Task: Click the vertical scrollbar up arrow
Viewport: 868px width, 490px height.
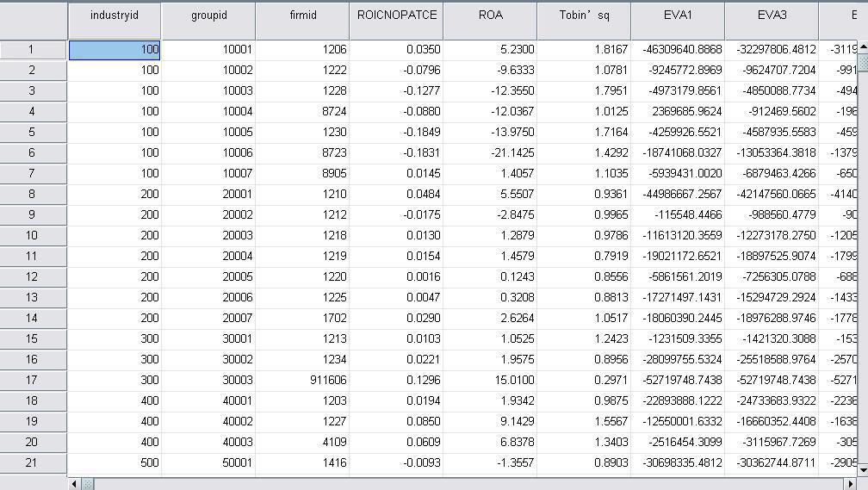Action: [x=863, y=46]
